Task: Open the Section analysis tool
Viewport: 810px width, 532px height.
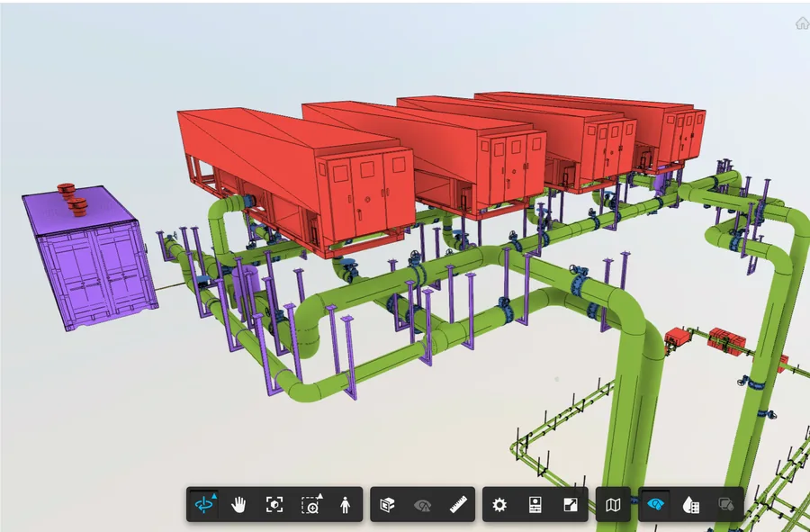Action: [387, 505]
